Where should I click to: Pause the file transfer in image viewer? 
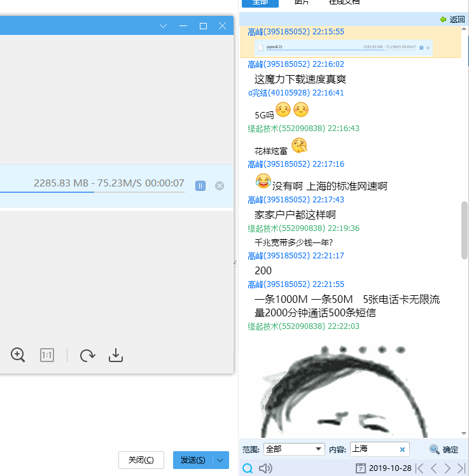click(200, 185)
